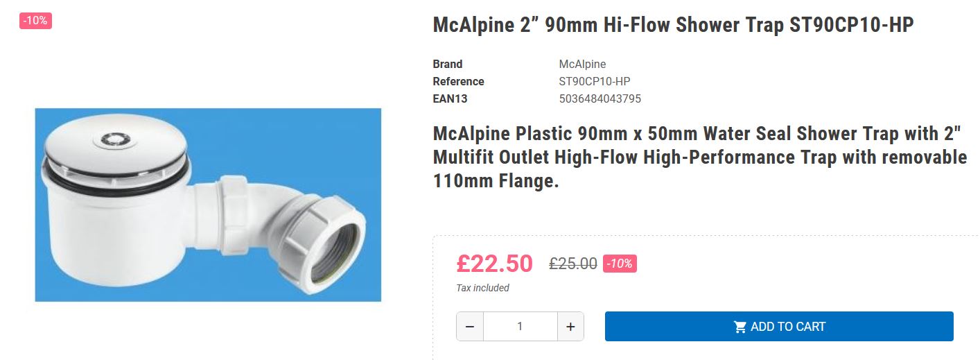The width and height of the screenshot is (980, 360).
Task: Click the current price £22.50
Action: coord(494,264)
